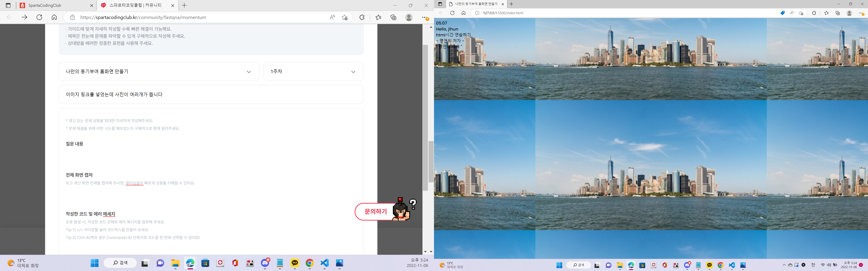The width and height of the screenshot is (868, 271).
Task: Select the 나만의 동기부여 홈화면 만들기 browser tab
Action: [476, 4]
